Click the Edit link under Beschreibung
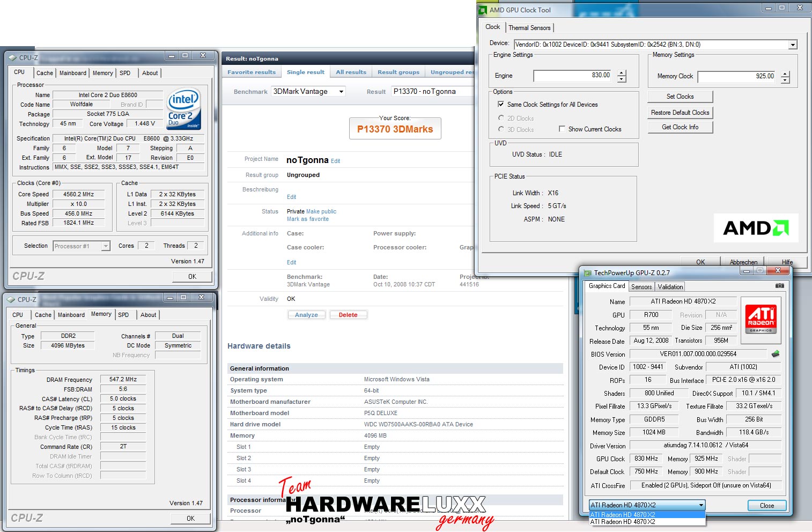 point(291,197)
